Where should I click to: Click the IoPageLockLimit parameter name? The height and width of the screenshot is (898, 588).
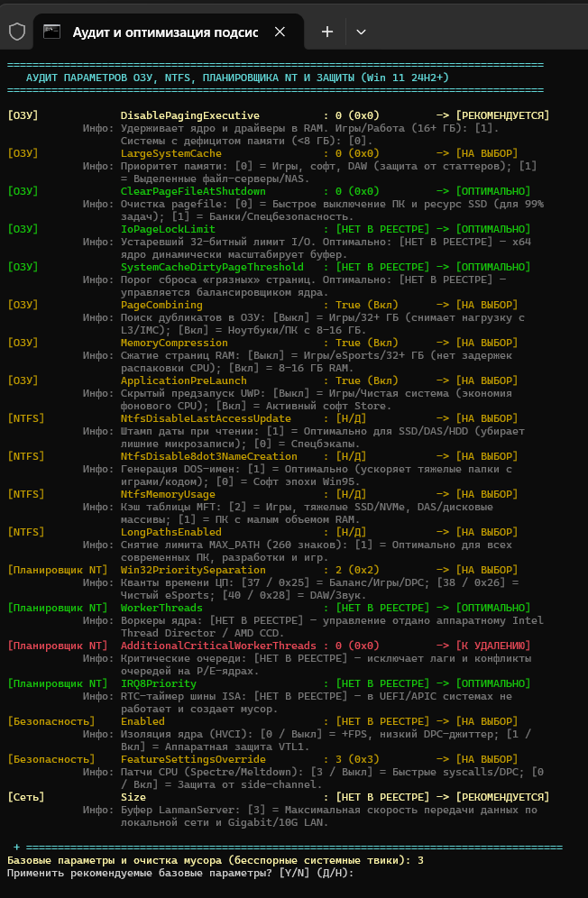(168, 229)
